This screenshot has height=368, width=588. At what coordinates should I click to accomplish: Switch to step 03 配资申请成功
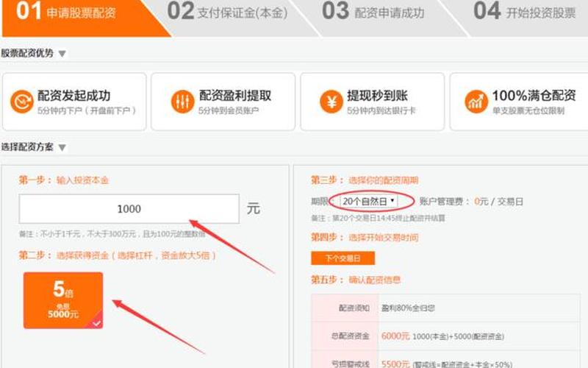373,12
